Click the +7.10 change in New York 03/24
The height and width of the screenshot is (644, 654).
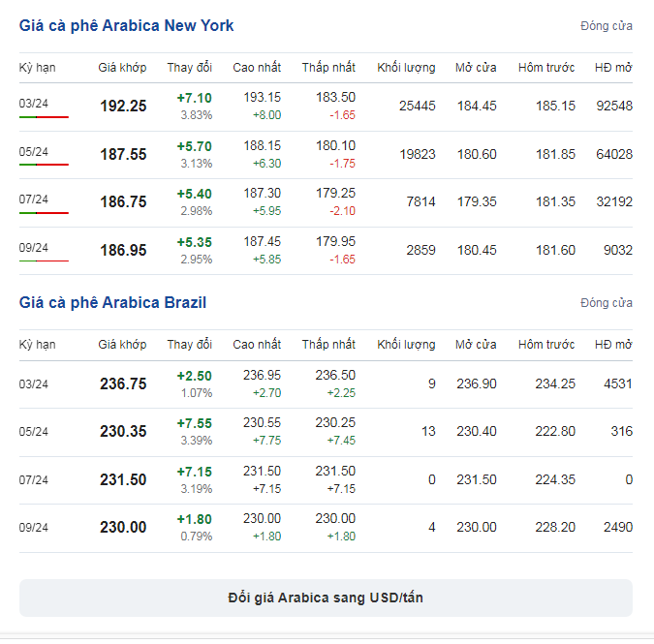tap(194, 98)
